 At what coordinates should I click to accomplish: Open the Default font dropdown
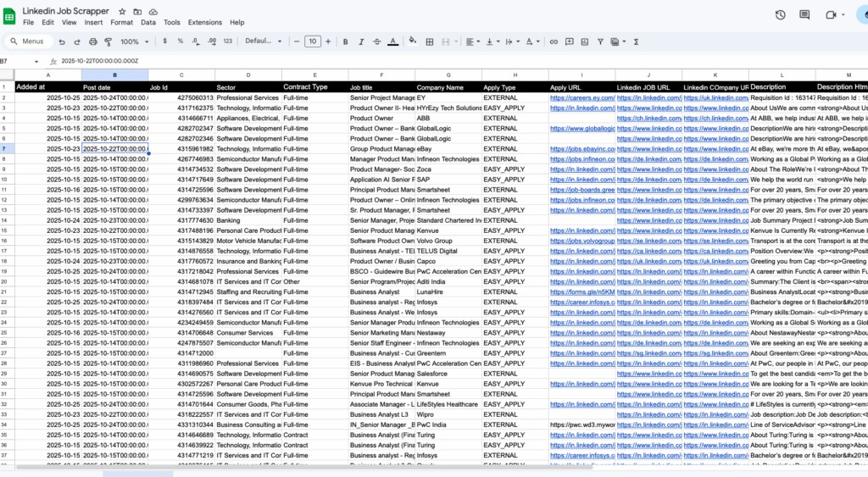tap(264, 41)
